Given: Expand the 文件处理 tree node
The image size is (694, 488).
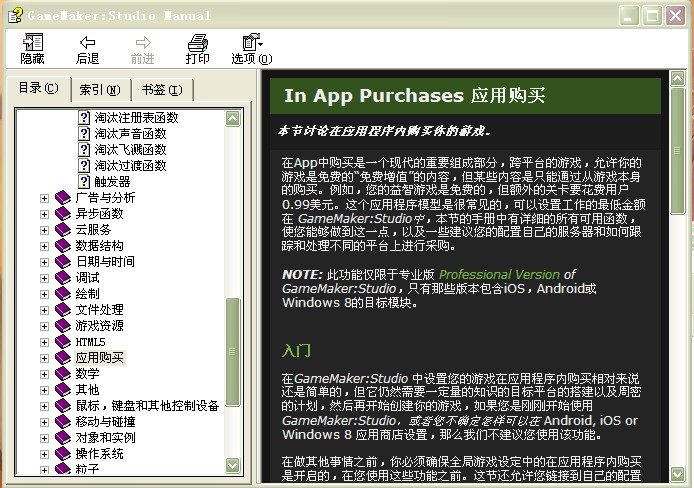Looking at the screenshot, I should (44, 310).
